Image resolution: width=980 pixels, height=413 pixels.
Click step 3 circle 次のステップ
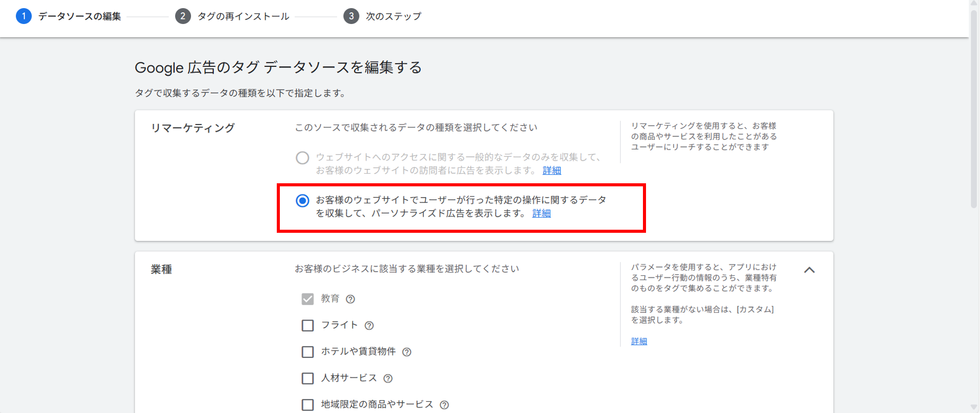351,16
